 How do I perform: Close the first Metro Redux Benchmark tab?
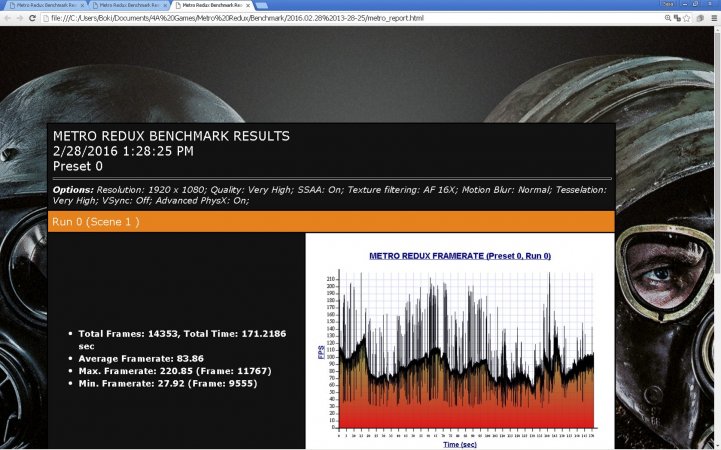point(82,6)
